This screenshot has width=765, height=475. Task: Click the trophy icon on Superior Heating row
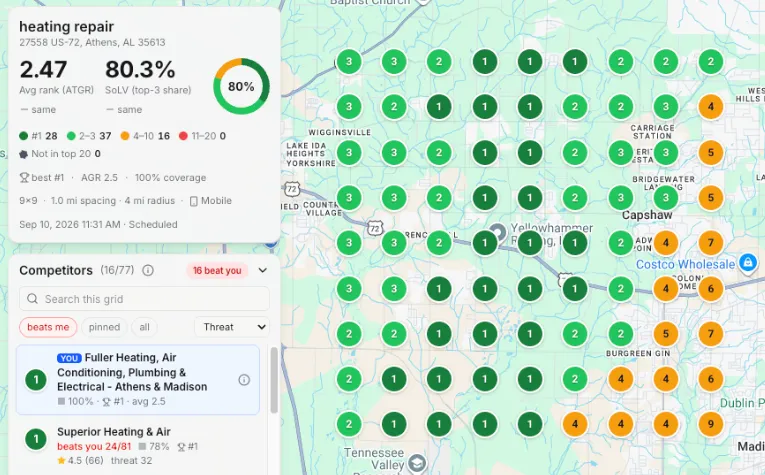click(x=181, y=447)
